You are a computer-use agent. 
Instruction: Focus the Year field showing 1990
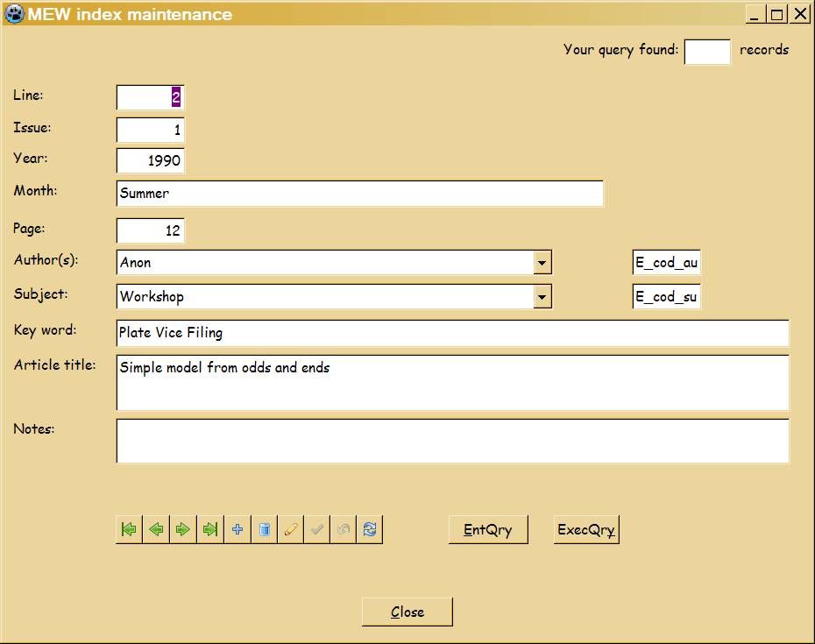click(x=150, y=160)
